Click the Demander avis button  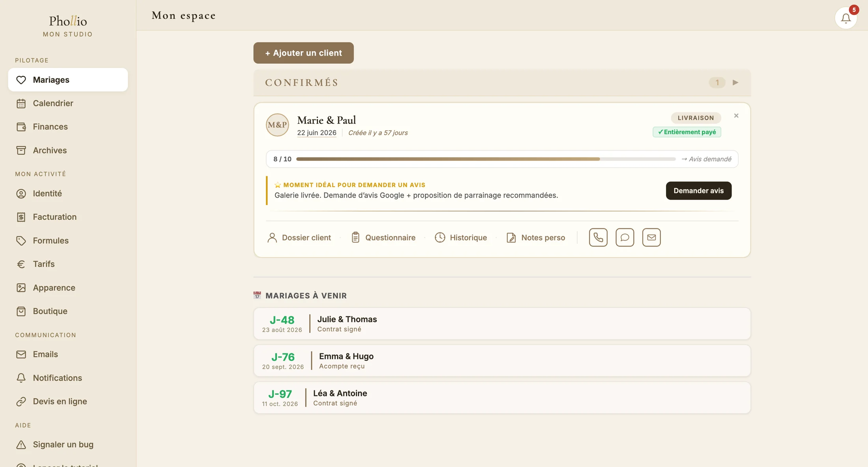698,191
